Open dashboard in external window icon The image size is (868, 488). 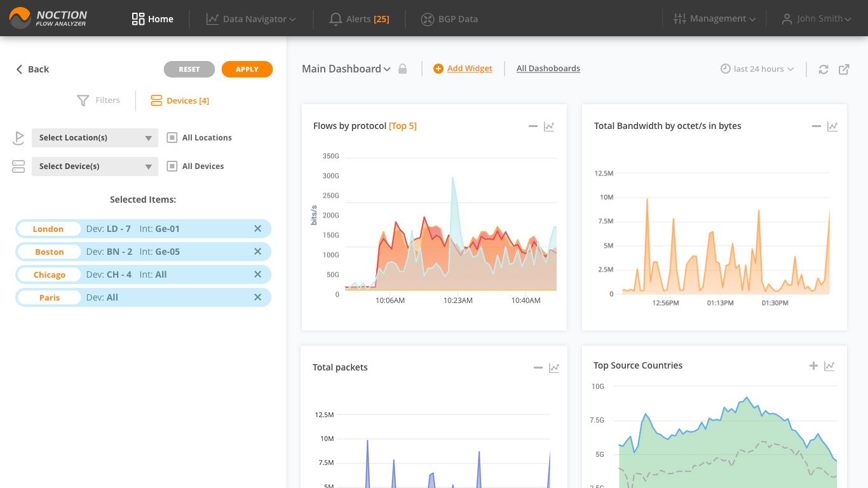(844, 69)
